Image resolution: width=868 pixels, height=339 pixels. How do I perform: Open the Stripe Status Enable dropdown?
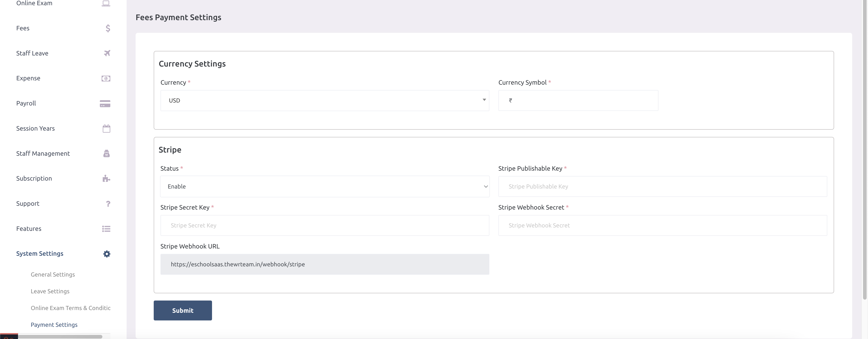[x=325, y=186]
